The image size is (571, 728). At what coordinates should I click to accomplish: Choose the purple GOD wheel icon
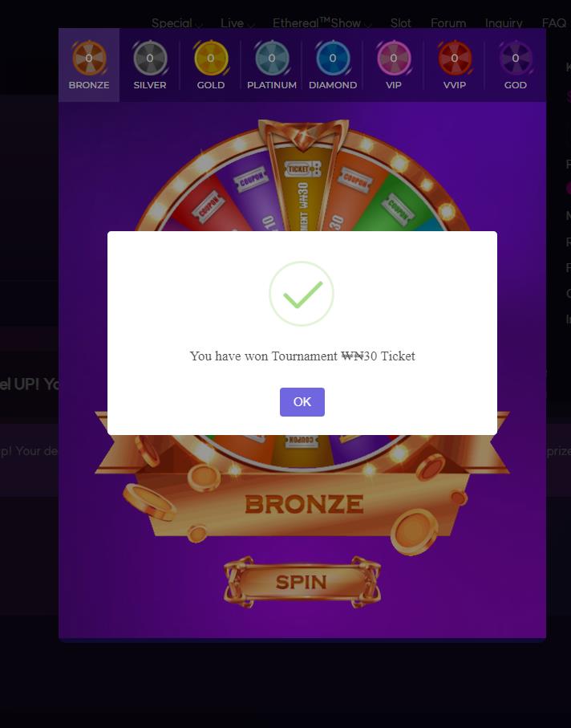click(x=516, y=59)
